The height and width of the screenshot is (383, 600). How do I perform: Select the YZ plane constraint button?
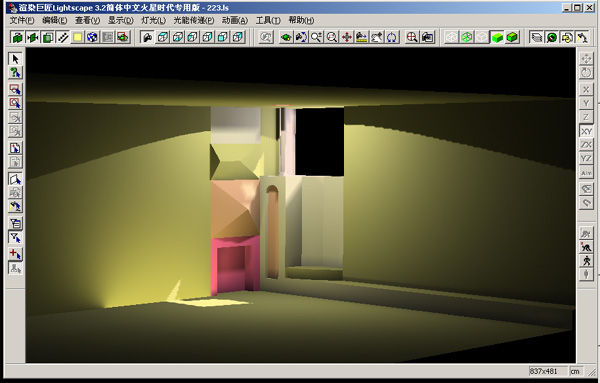point(586,159)
